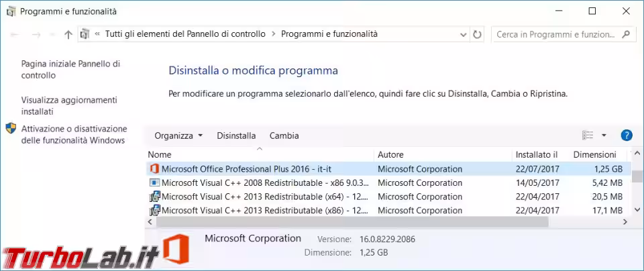644x271 pixels.
Task: Click the 14/05/2017 install date cell
Action: 537,182
